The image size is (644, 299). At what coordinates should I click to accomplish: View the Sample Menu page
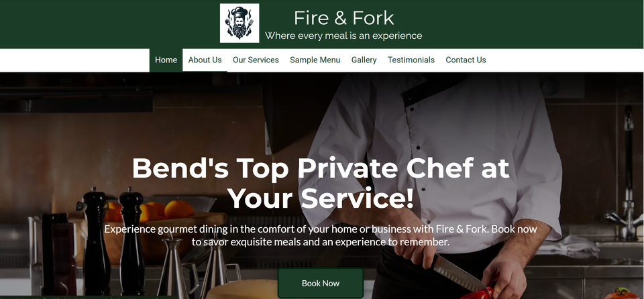click(315, 60)
